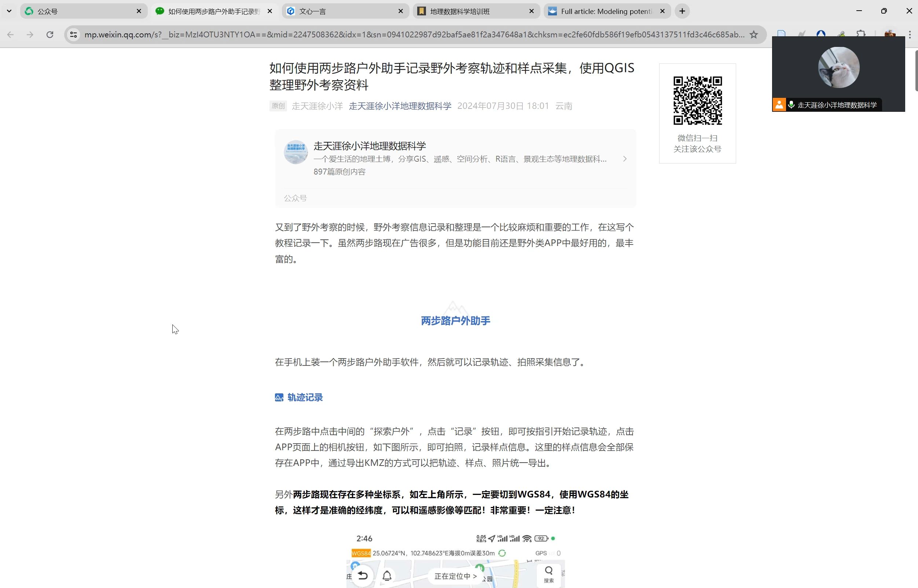Open a new tab with plus button

point(682,11)
